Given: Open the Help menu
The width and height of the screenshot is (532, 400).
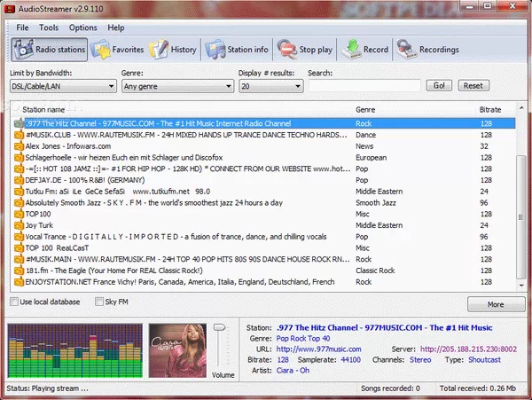Looking at the screenshot, I should tap(115, 27).
